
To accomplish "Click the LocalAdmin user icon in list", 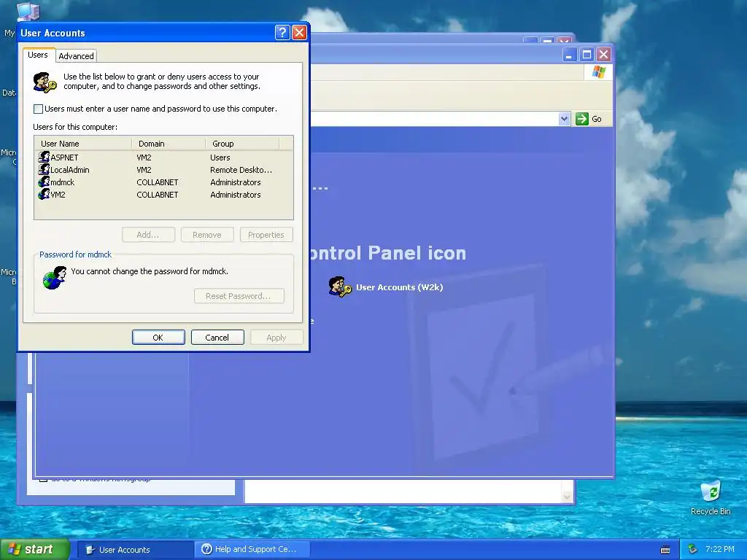I will [x=44, y=169].
